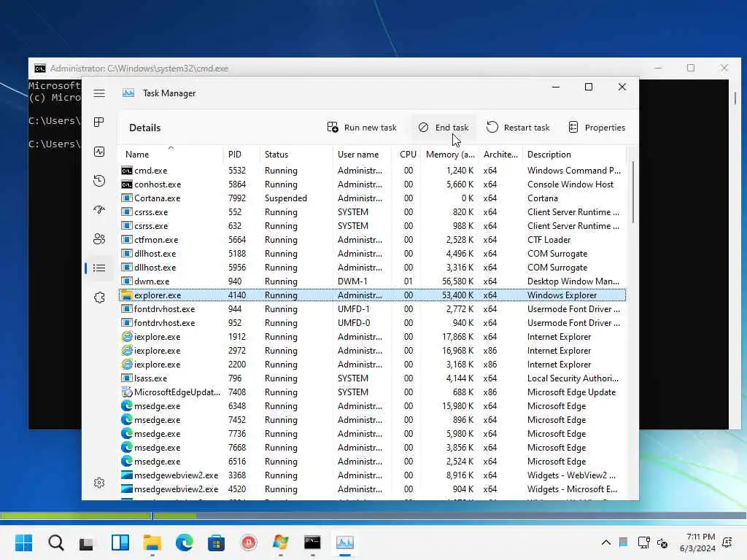Screen dimensions: 747x560
Task: Click Windows Explorer description cell
Action: click(562, 295)
